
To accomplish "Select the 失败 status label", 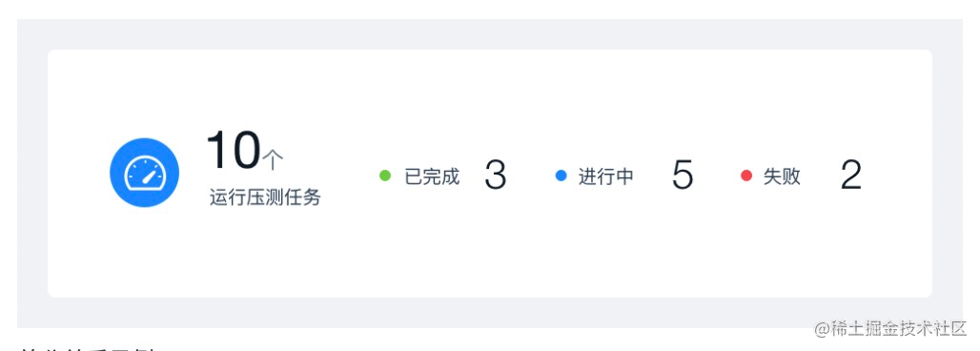I will (x=782, y=176).
